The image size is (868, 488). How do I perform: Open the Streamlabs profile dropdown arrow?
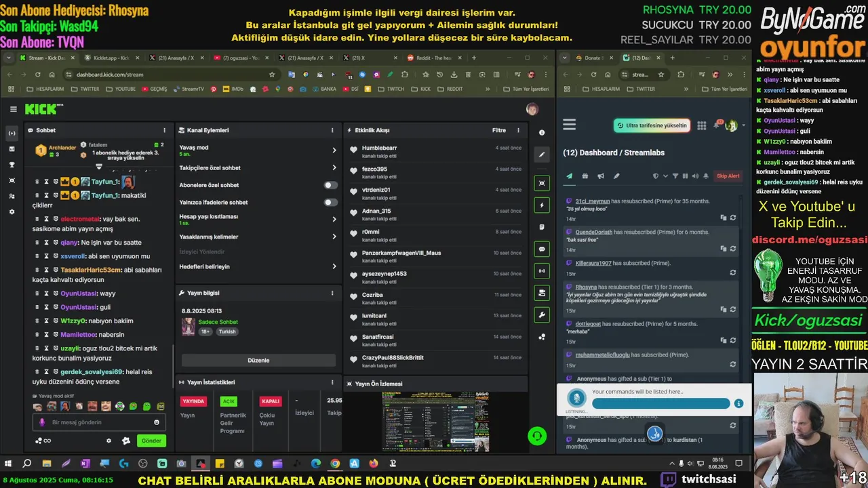pyautogui.click(x=743, y=125)
